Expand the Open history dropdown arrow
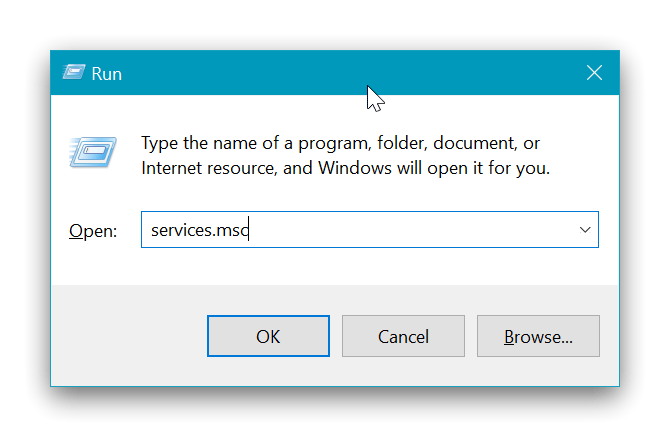 pos(584,230)
